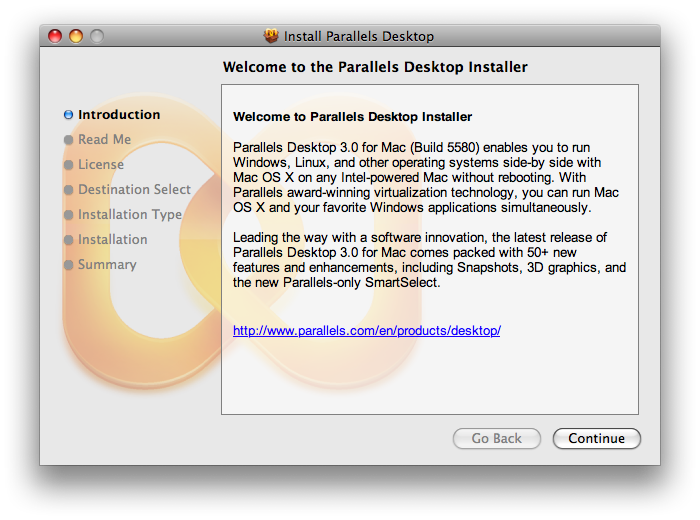
Task: Close the installer with the red button
Action: click(x=55, y=36)
